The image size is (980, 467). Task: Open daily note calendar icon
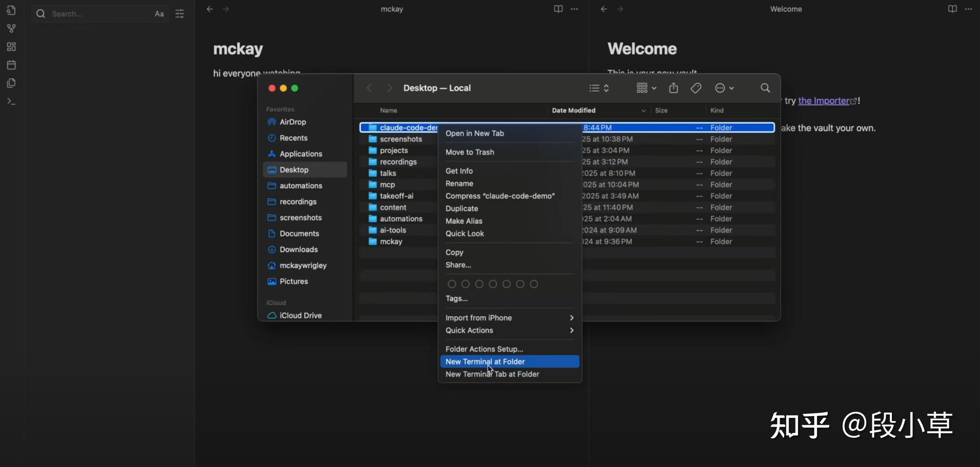click(x=11, y=65)
